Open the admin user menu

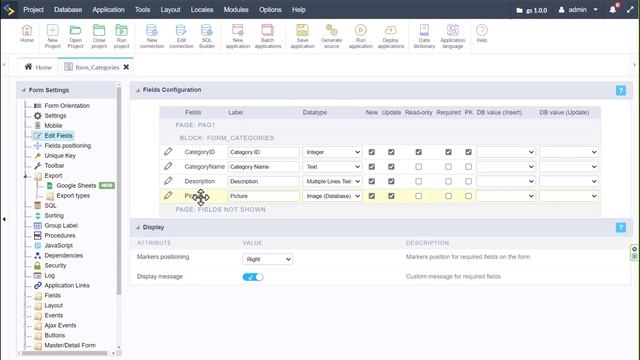(x=578, y=10)
